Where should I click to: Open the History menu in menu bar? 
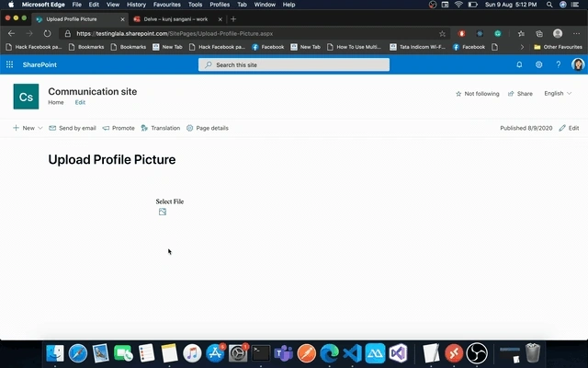pyautogui.click(x=136, y=5)
